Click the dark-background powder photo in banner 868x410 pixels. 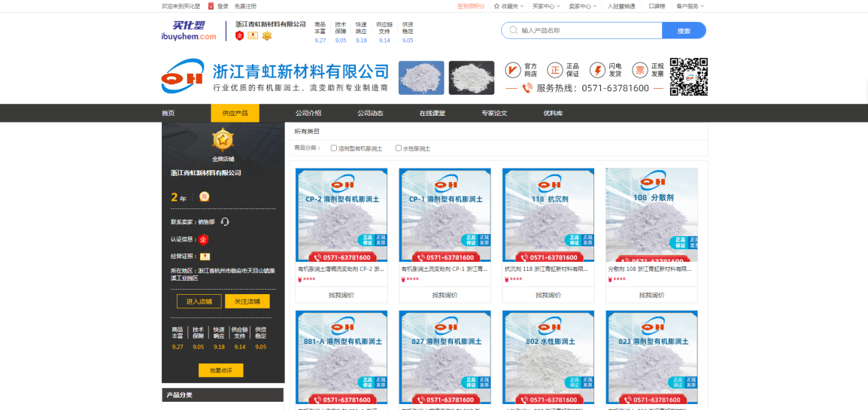[x=471, y=77]
